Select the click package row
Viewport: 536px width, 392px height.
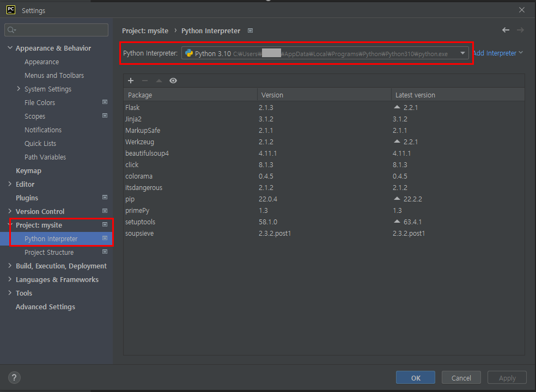tap(324, 165)
